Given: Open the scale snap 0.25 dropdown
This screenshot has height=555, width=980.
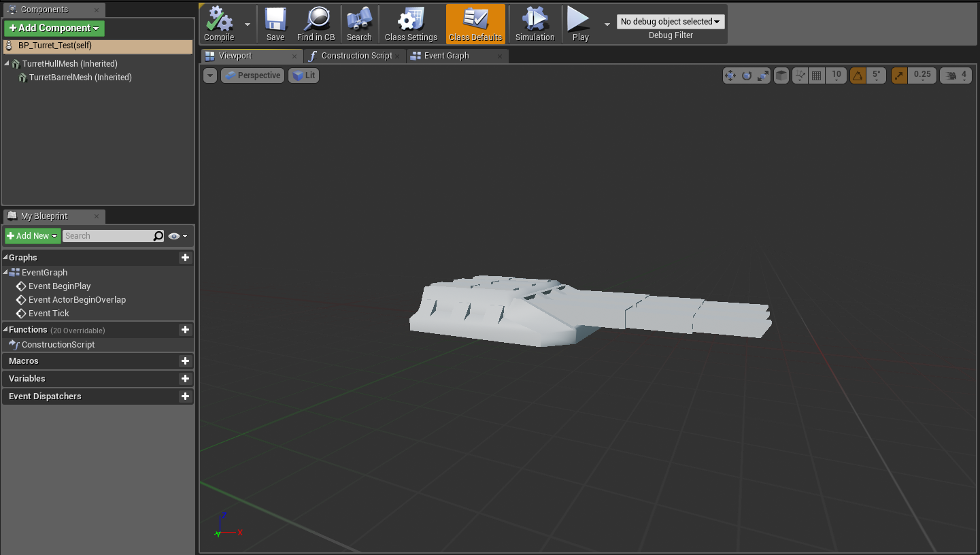Looking at the screenshot, I should pyautogui.click(x=922, y=75).
